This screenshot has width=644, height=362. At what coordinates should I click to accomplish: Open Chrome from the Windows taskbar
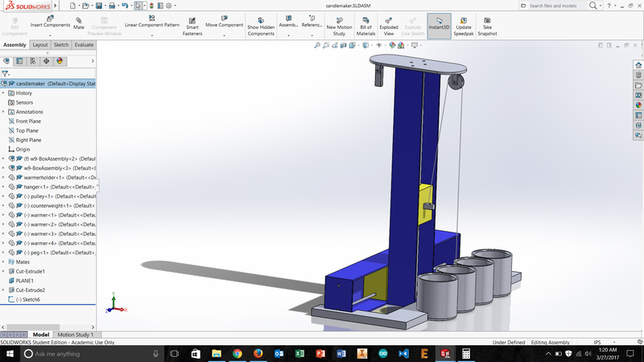pos(237,354)
